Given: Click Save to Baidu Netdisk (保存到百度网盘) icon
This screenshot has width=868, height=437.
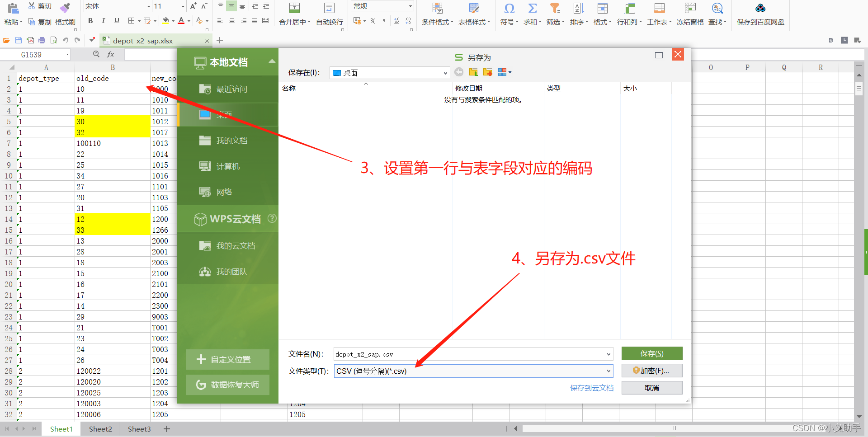Looking at the screenshot, I should coord(760,8).
